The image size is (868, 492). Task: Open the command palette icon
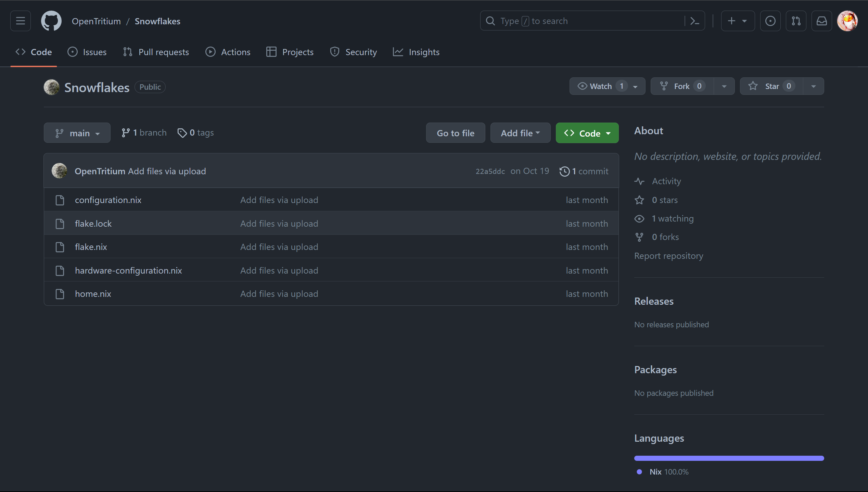click(x=694, y=21)
